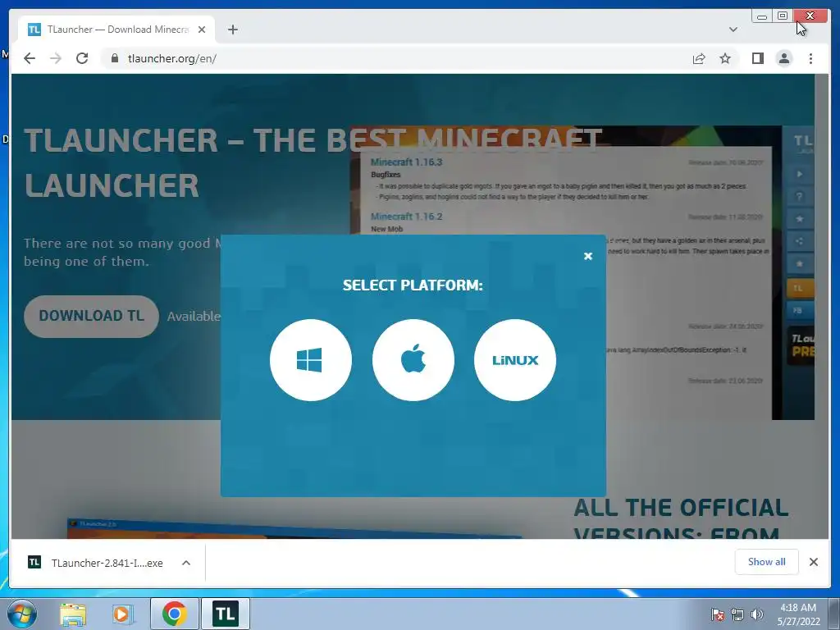840x630 pixels.
Task: Click the tlauncher.org/en/ address bar
Action: pyautogui.click(x=396, y=58)
